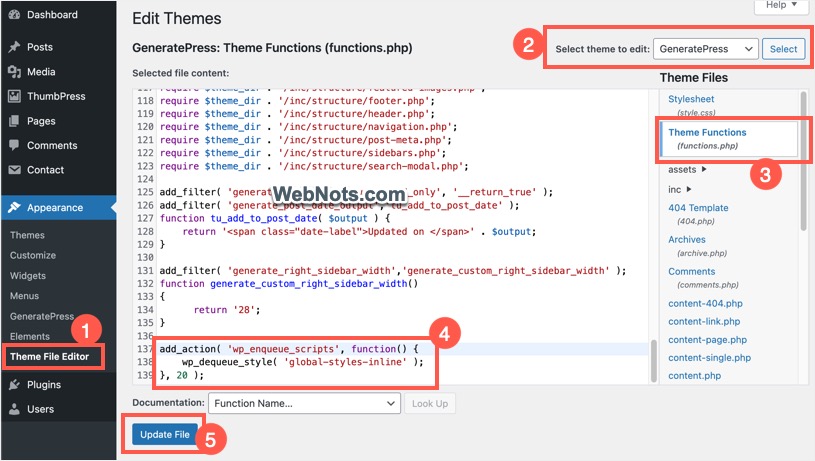This screenshot has height=461, width=815.
Task: Open the Customize submenu item
Action: coord(33,255)
